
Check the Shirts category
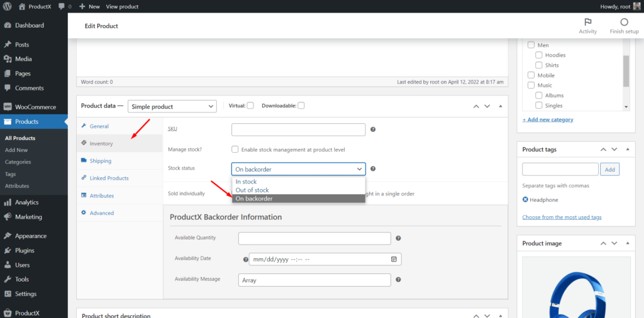tap(539, 65)
